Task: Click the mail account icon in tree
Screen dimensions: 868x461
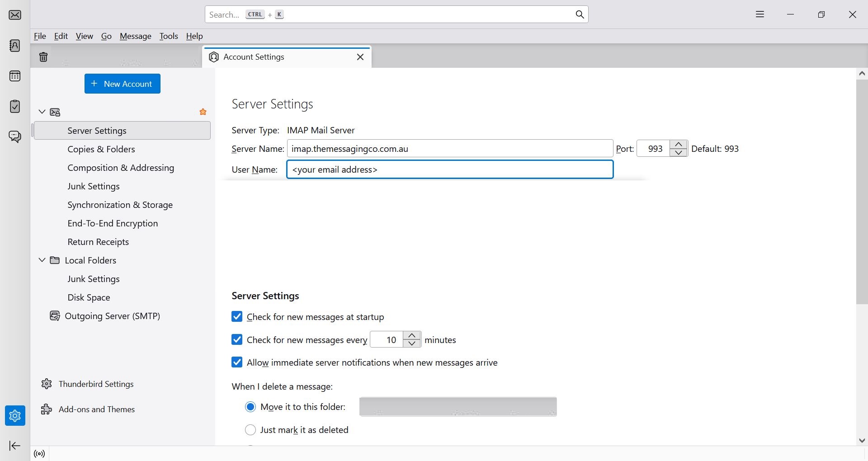Action: [x=55, y=112]
